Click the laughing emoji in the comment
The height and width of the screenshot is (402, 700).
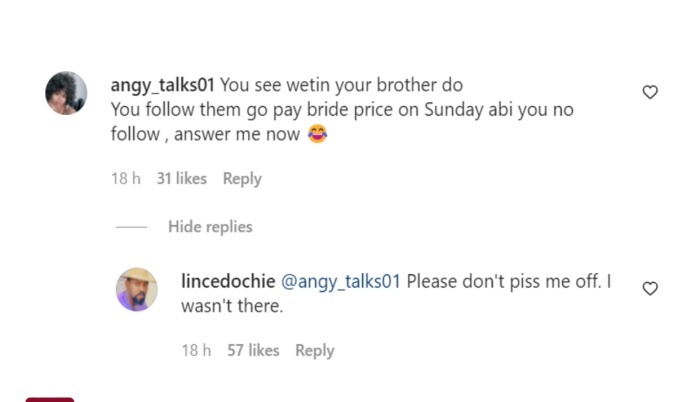(x=317, y=135)
